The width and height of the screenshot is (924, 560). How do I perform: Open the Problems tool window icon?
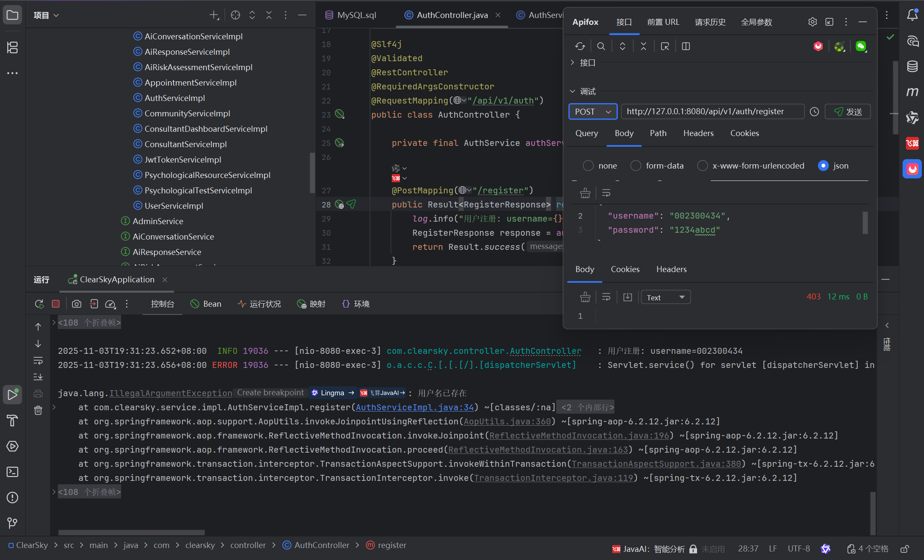(12, 498)
